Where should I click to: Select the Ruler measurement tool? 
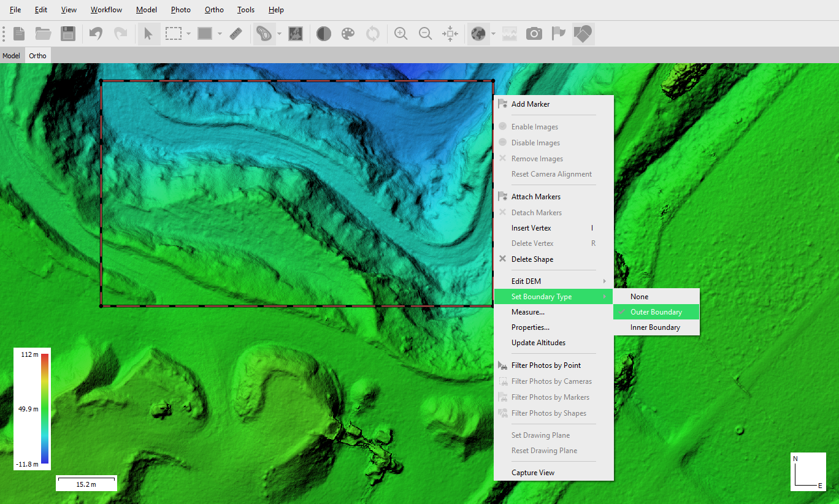(236, 34)
